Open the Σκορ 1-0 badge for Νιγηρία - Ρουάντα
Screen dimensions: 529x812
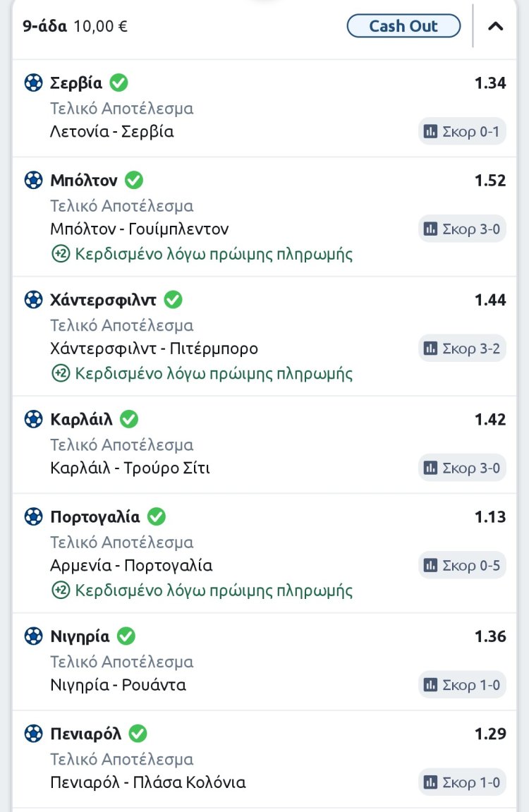point(462,684)
